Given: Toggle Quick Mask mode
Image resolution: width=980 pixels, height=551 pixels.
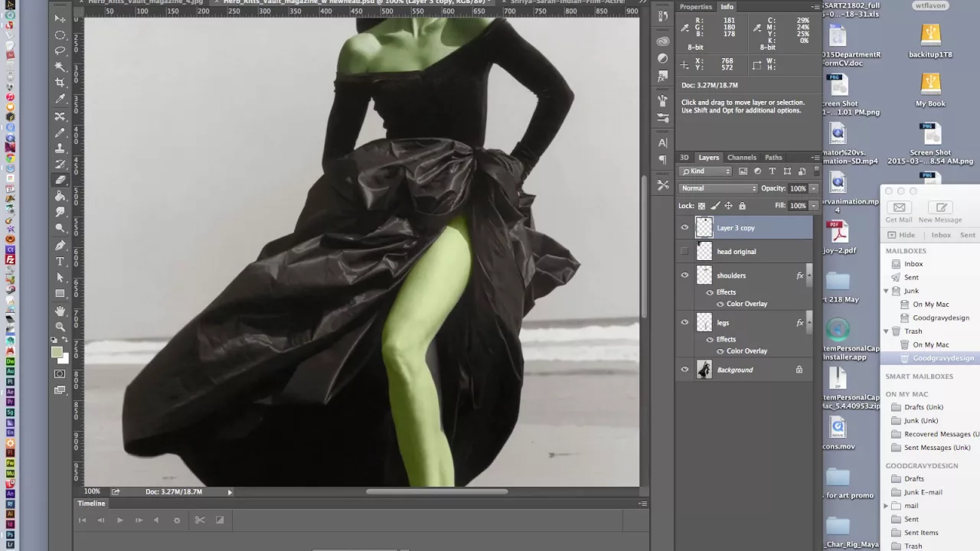Looking at the screenshot, I should tap(60, 374).
